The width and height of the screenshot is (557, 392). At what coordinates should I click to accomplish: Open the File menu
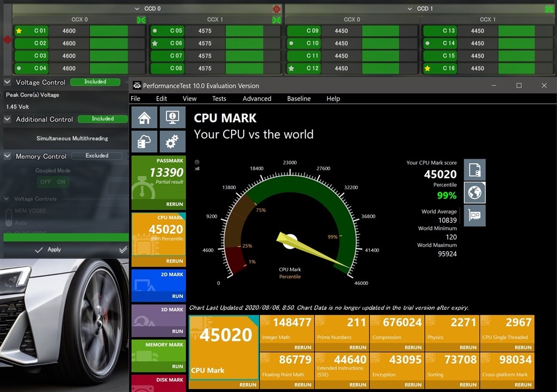pyautogui.click(x=135, y=99)
